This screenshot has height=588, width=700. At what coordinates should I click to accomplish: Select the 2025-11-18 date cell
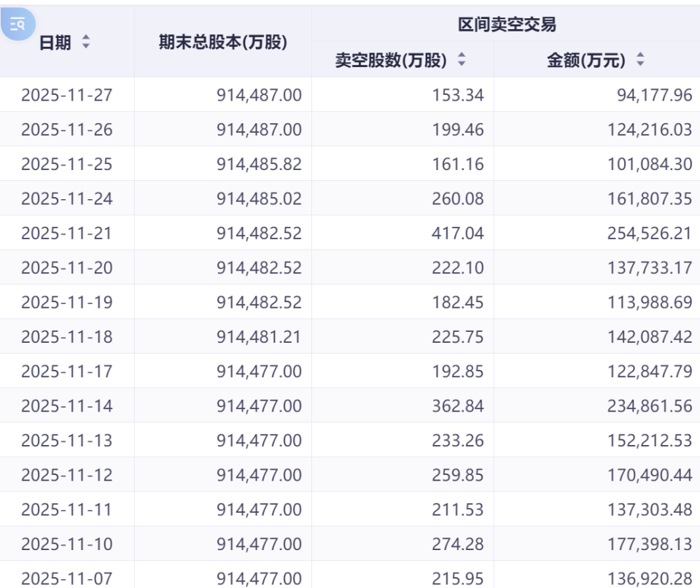(67, 336)
